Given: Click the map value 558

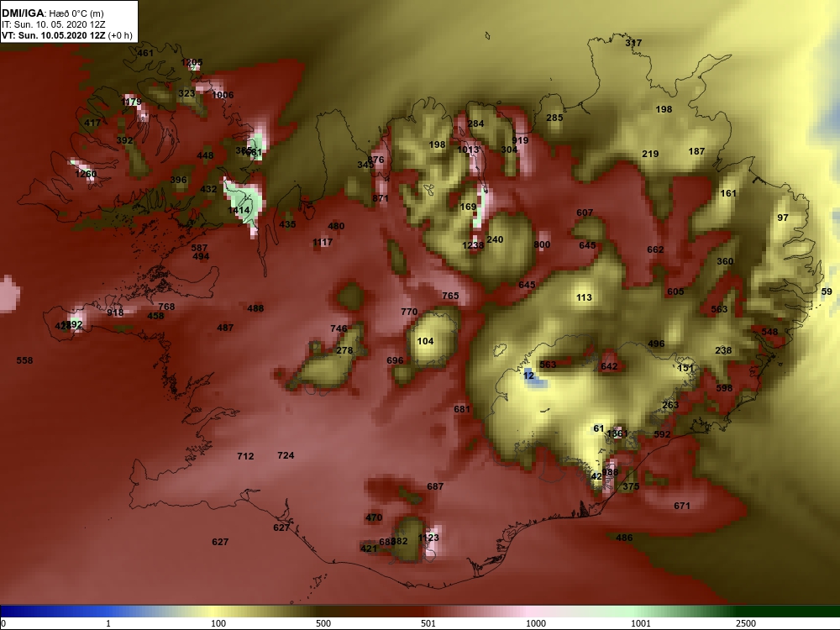Looking at the screenshot, I should pyautogui.click(x=24, y=360).
